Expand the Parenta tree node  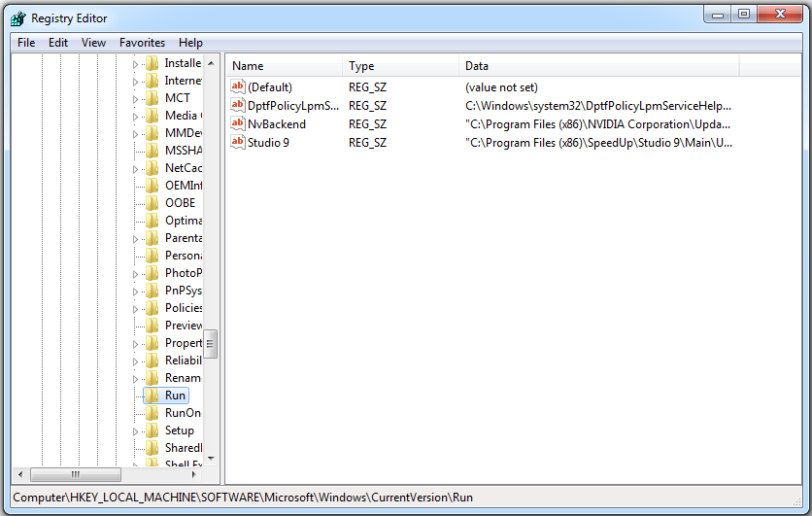[135, 239]
